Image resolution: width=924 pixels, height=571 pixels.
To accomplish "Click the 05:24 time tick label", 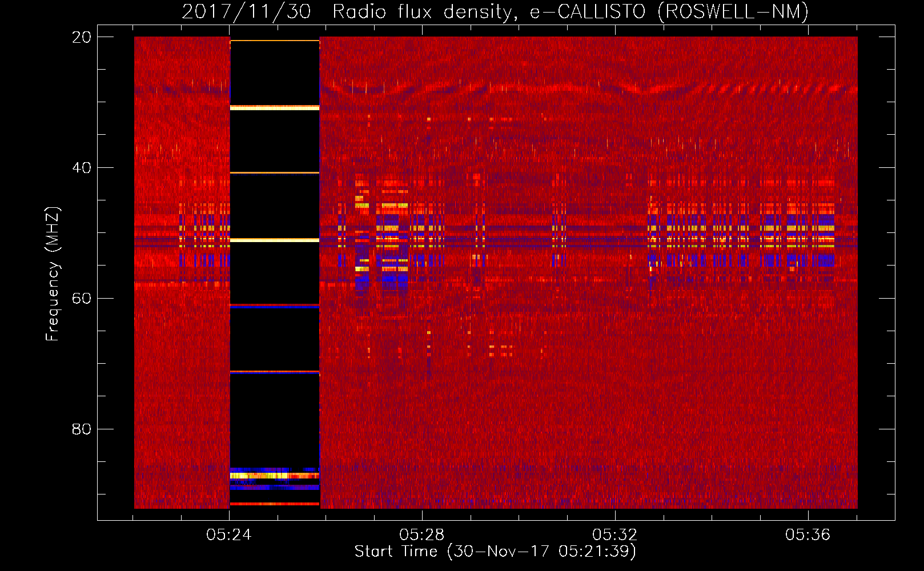I will tap(229, 534).
